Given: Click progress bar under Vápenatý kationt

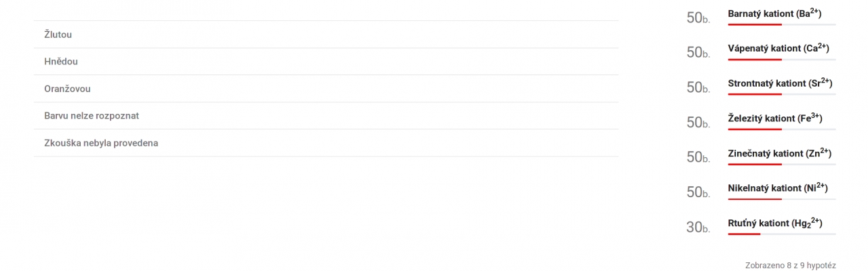Looking at the screenshot, I should coord(781,60).
